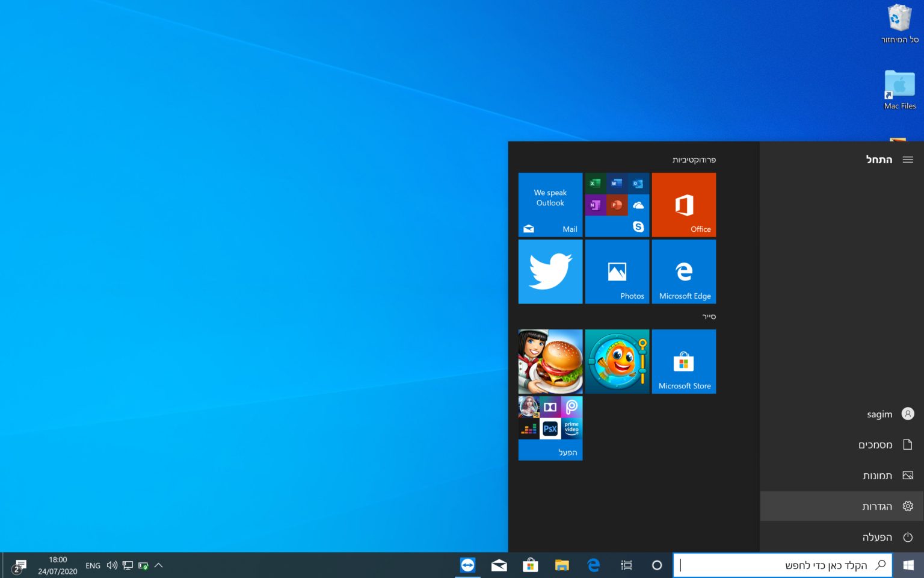Open the Microsoft Store tile
Image resolution: width=924 pixels, height=578 pixels.
[x=683, y=361]
